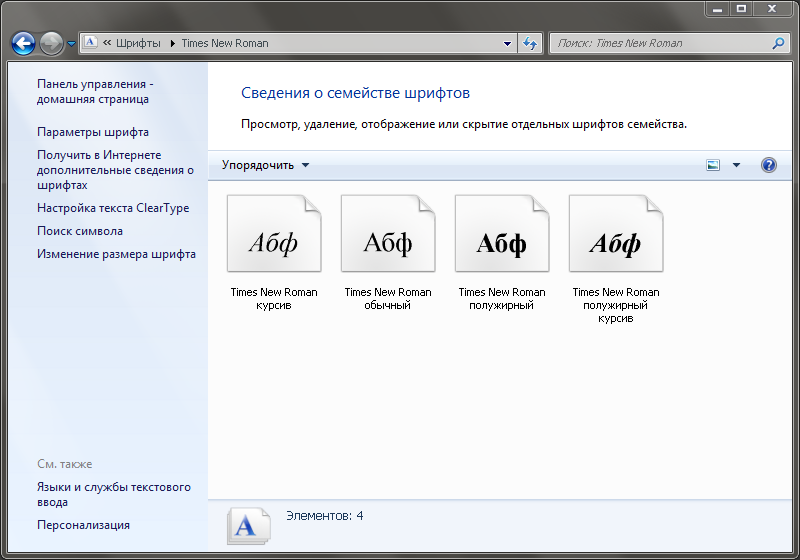The width and height of the screenshot is (800, 560).
Task: Click the Back navigation arrow button
Action: [24, 43]
